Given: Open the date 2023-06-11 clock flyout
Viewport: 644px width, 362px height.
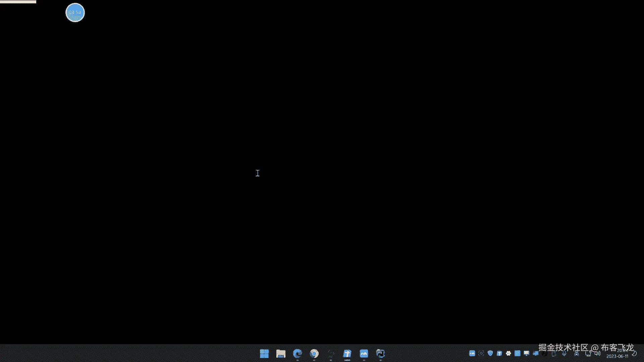Looking at the screenshot, I should tap(617, 356).
